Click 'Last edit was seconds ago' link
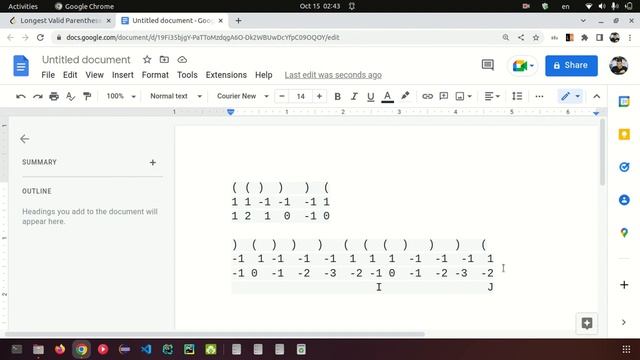The width and height of the screenshot is (640, 360). 333,75
